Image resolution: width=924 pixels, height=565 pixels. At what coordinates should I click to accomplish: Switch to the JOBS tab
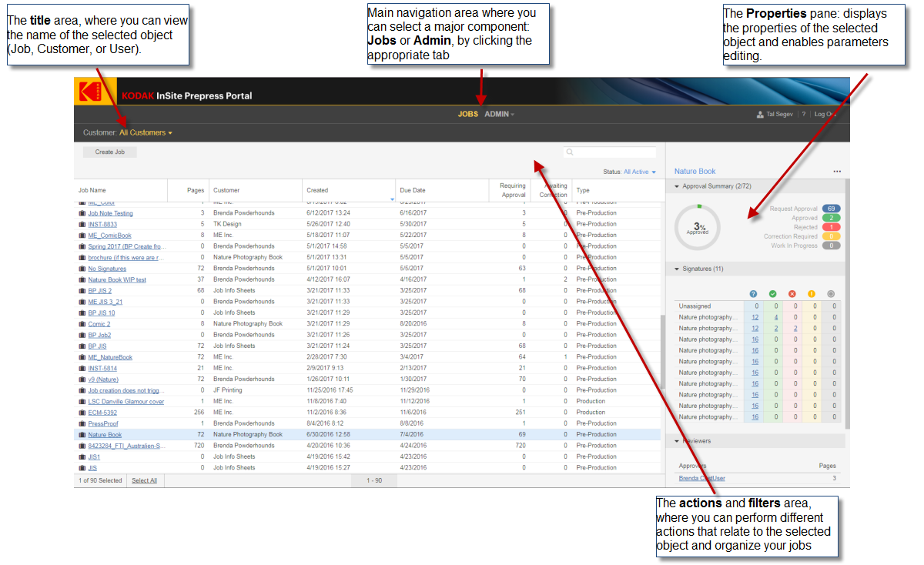(467, 115)
